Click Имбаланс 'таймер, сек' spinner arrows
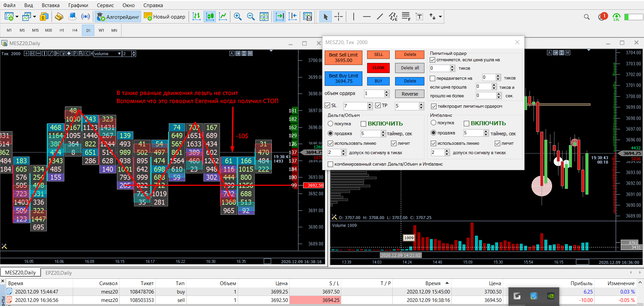This screenshot has width=644, height=306. pos(486,133)
